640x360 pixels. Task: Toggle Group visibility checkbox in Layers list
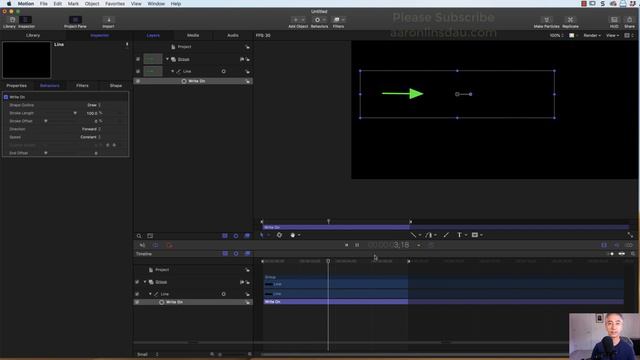coord(138,59)
